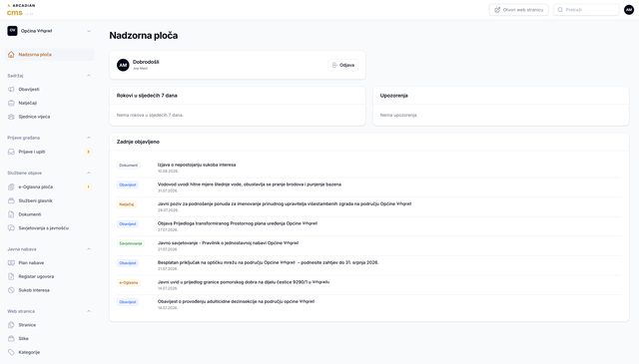
Task: Click the Natječaj orange tag
Action: 127,204
